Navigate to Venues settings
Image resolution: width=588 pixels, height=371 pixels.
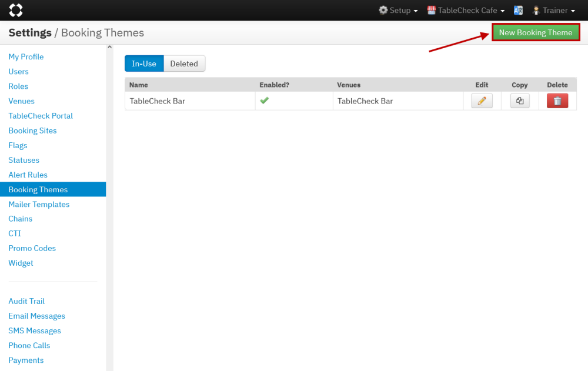(21, 101)
